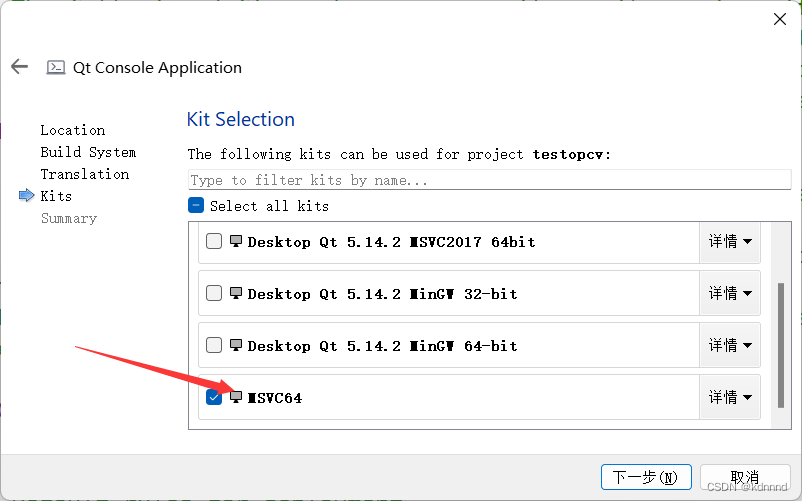
Task: Click the Kit Selection heading
Action: [240, 119]
